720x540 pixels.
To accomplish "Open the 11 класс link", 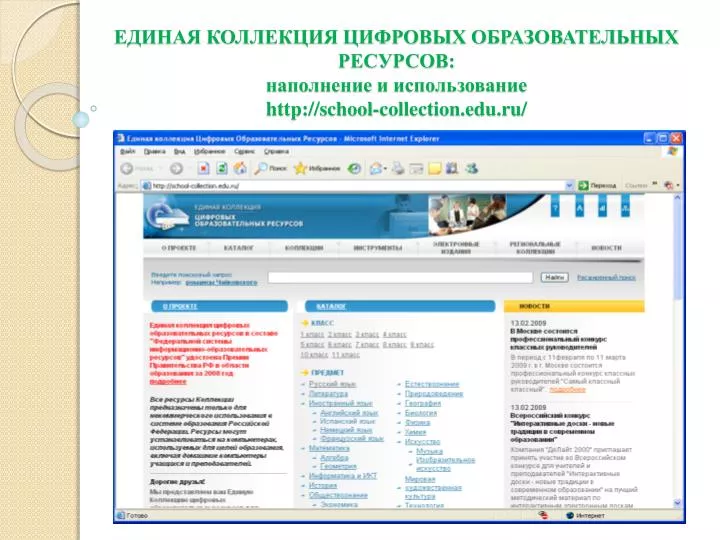I will pos(346,355).
